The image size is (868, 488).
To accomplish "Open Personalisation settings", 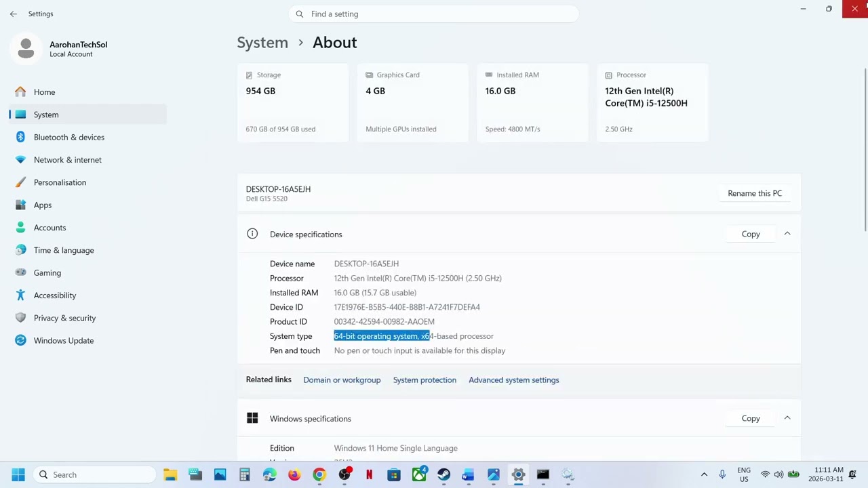I will pos(88,182).
